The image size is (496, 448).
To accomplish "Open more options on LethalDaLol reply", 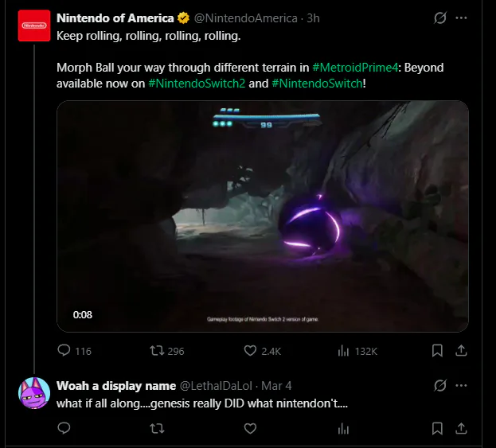I will click(x=461, y=385).
